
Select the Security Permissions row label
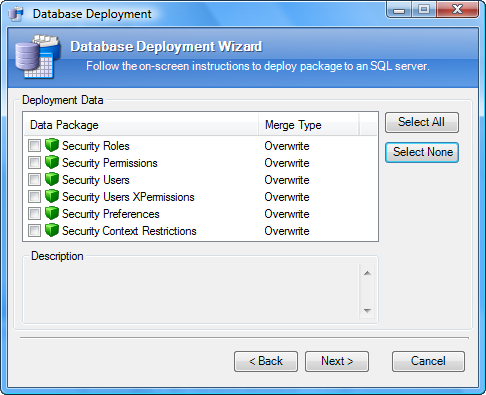pos(110,163)
